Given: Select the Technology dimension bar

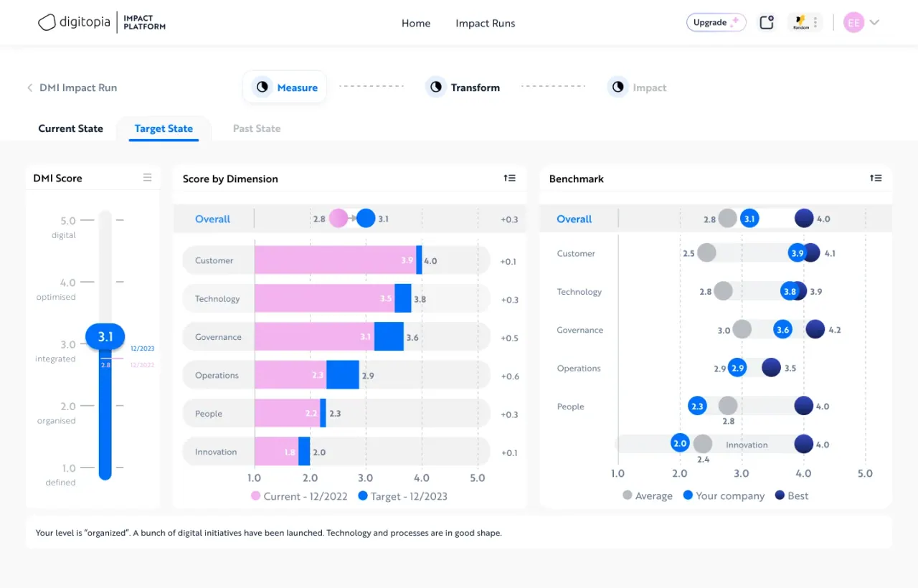Looking at the screenshot, I should (x=336, y=298).
